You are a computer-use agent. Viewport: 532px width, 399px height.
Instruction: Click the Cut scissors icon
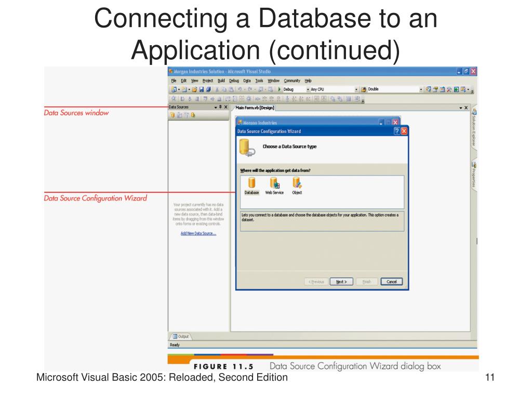(x=217, y=89)
